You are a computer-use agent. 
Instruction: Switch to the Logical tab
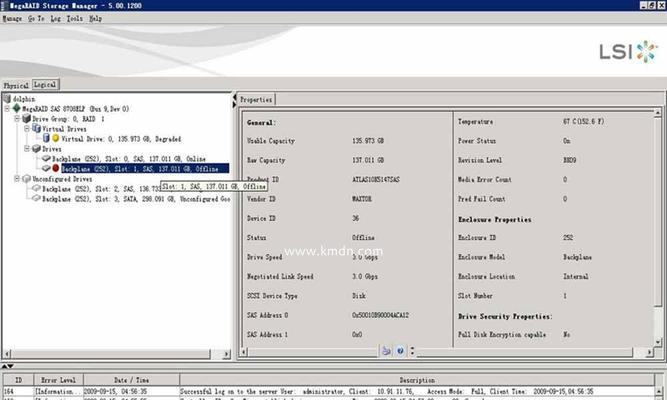[45, 84]
